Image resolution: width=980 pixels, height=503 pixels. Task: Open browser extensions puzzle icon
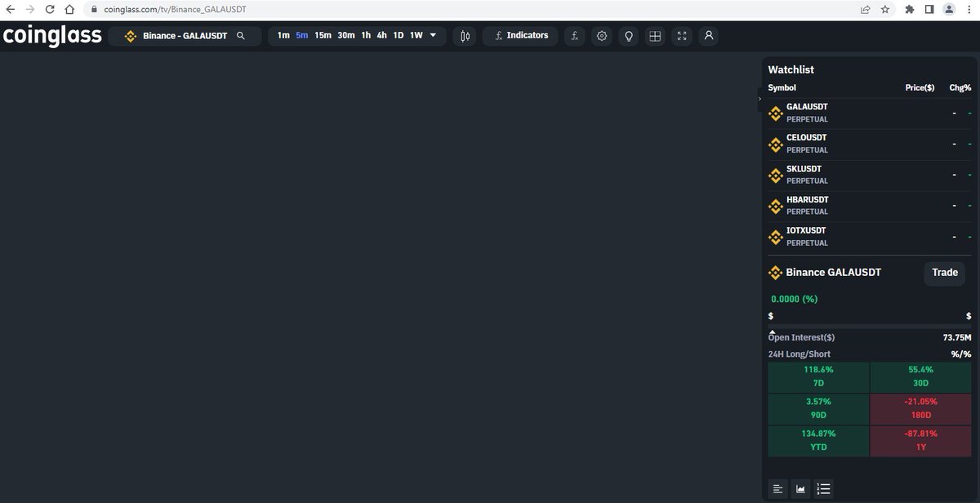click(910, 10)
